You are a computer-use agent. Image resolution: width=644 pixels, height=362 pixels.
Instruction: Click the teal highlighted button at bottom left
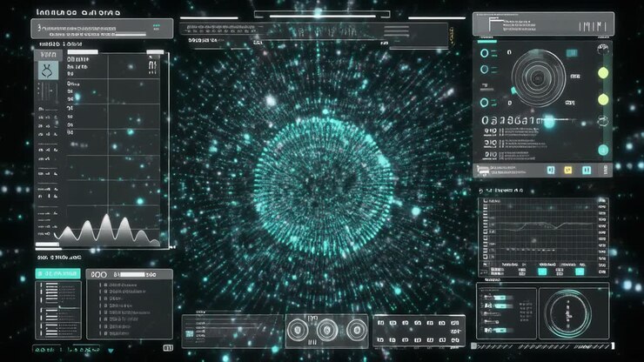(57, 273)
